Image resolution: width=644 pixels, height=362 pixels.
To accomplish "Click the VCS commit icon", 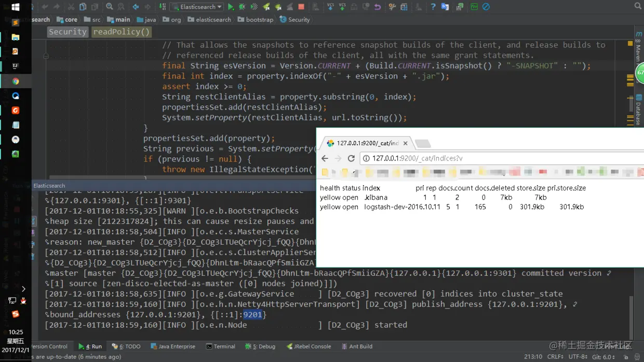I will pyautogui.click(x=342, y=7).
